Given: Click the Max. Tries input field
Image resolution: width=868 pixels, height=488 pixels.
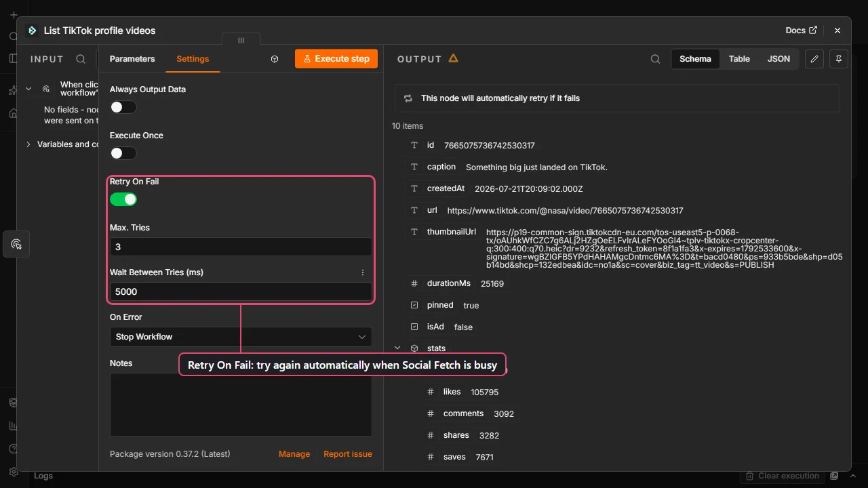Looking at the screenshot, I should pyautogui.click(x=241, y=247).
